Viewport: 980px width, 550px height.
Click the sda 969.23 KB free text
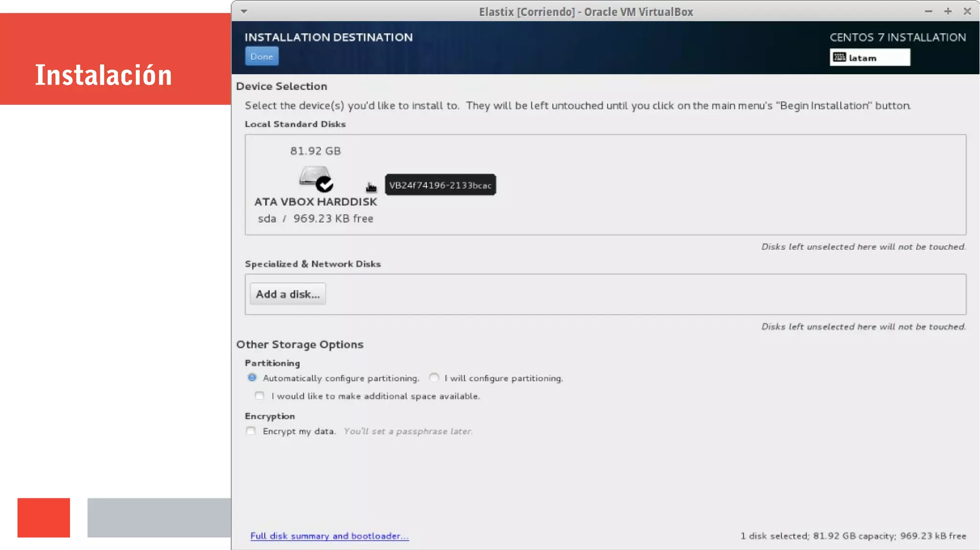coord(315,219)
